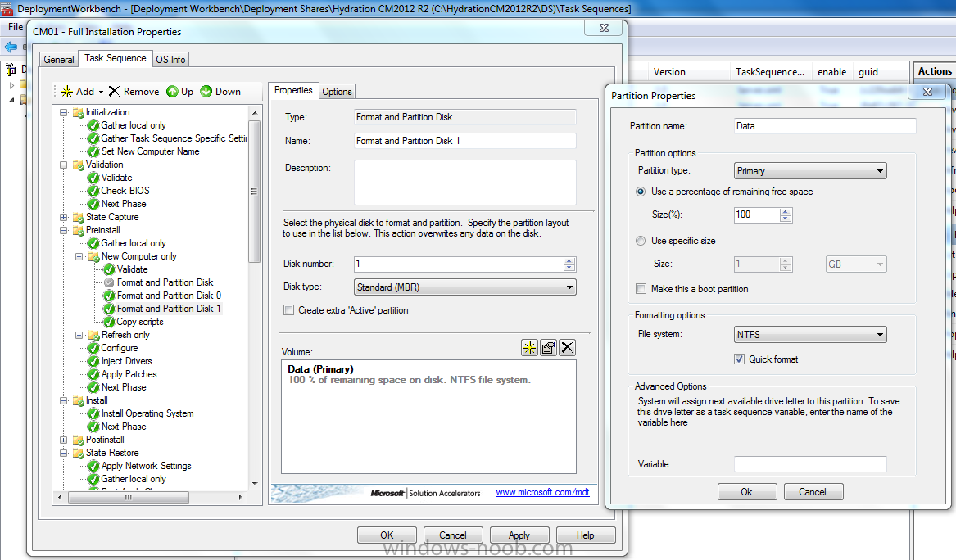The width and height of the screenshot is (956, 560).
Task: Click Cancel in Full Installation Properties window
Action: point(453,535)
